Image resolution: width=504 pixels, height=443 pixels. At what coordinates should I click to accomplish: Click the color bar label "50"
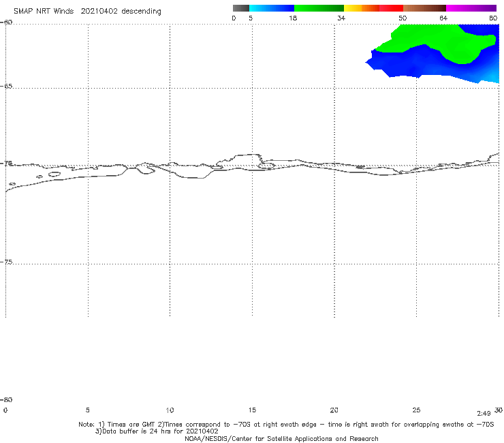403,18
